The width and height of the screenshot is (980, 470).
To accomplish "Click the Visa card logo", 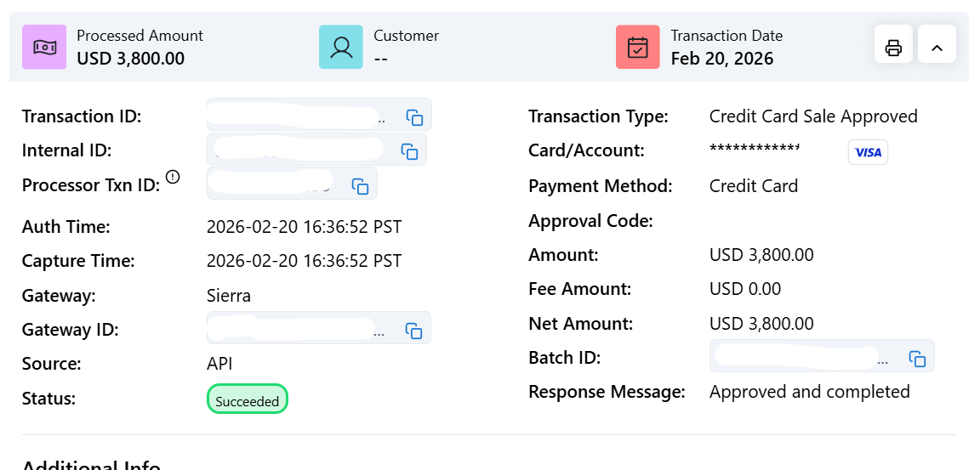I will [x=868, y=152].
